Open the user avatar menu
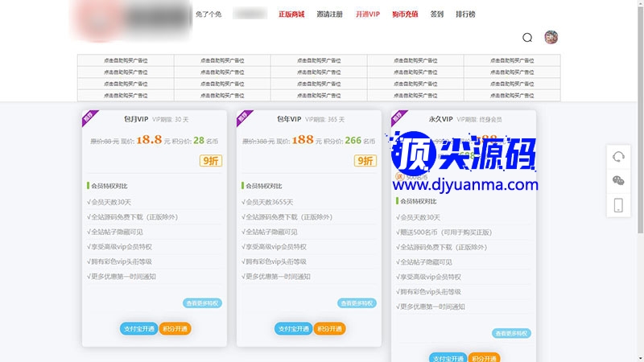644x362 pixels. pyautogui.click(x=551, y=37)
